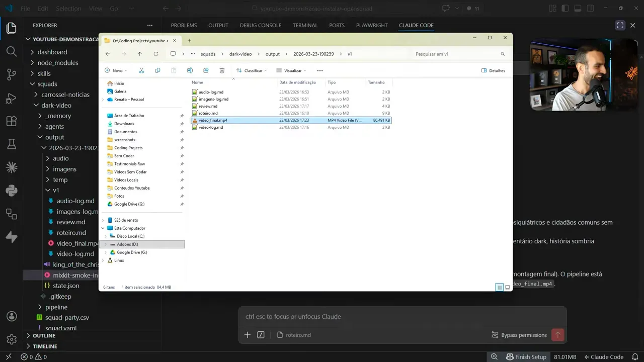Viewport: 644px width, 362px height.
Task: Switch to large thumbnails view toggle
Action: pos(507,287)
